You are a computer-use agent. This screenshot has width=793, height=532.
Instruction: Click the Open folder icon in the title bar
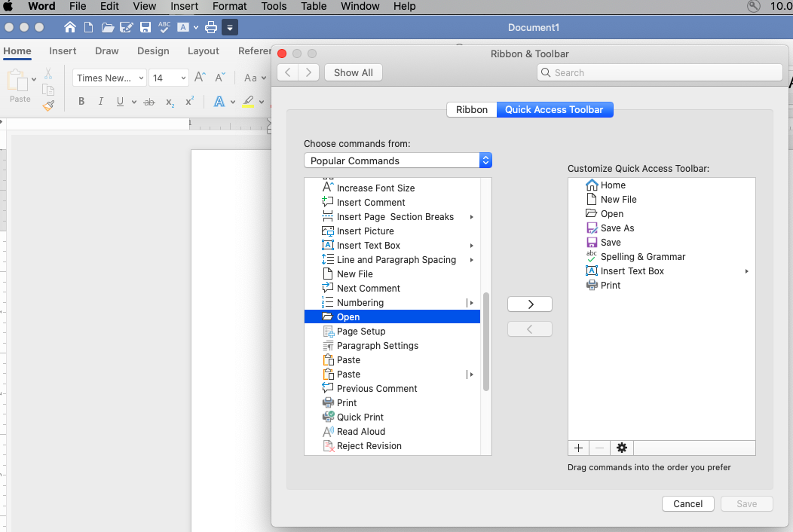pos(107,27)
